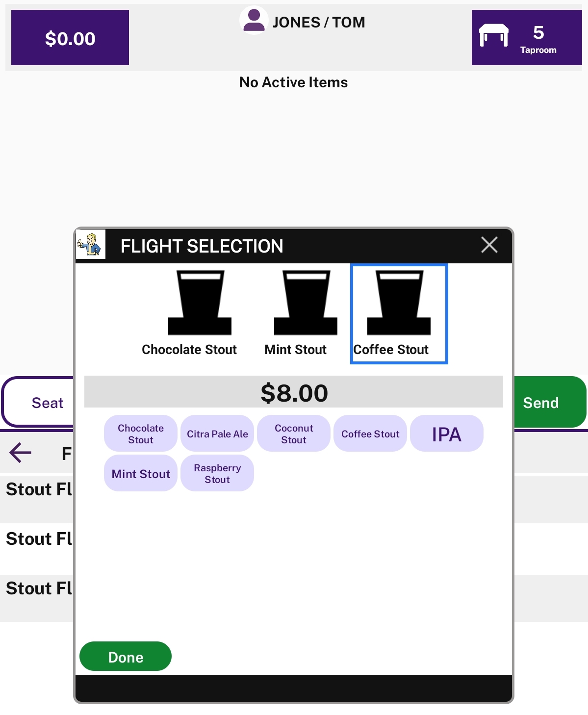This screenshot has width=588, height=715.
Task: Confirm flight with Done button
Action: click(x=126, y=656)
